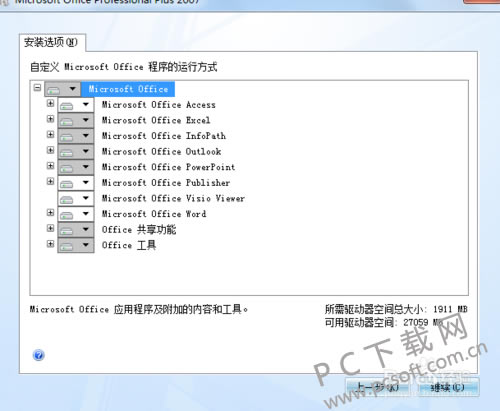Open the blue help icon

click(x=39, y=355)
